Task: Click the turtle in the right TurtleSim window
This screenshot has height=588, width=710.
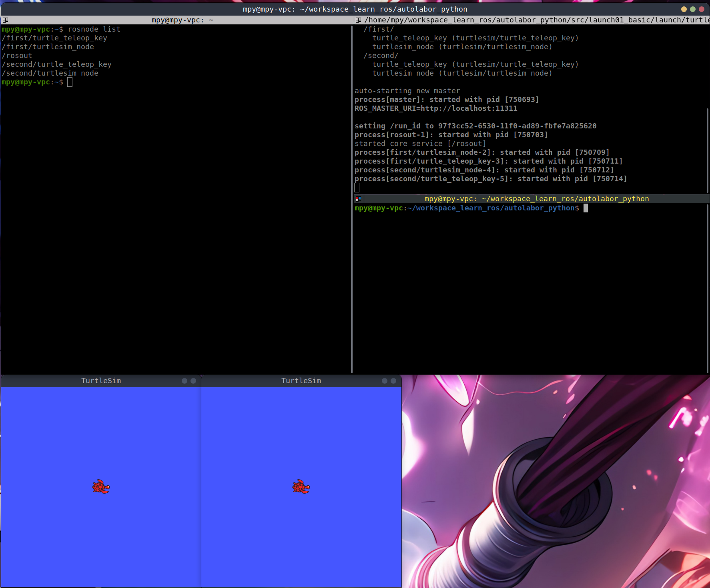Action: coord(301,487)
